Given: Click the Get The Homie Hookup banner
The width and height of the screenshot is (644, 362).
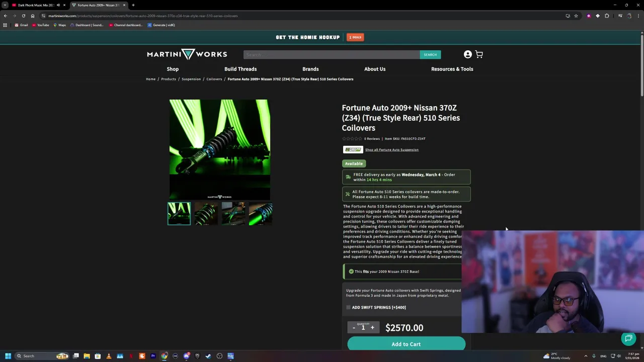Looking at the screenshot, I should pyautogui.click(x=307, y=37).
